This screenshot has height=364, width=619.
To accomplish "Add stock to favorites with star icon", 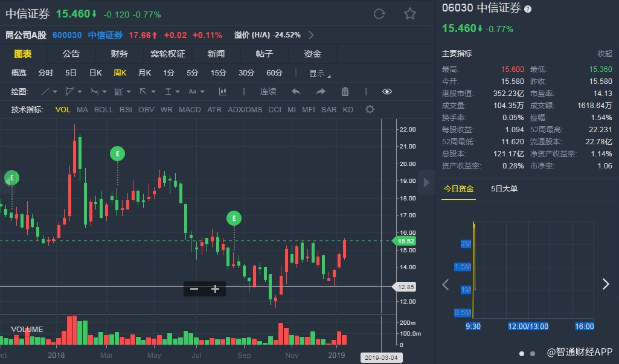I will tap(410, 14).
